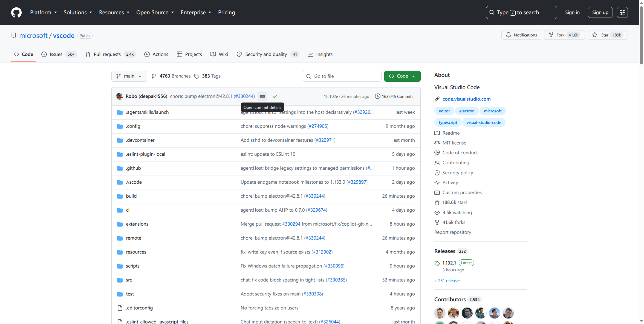Switch to the Issues tab
This screenshot has width=644, height=324.
[x=59, y=54]
